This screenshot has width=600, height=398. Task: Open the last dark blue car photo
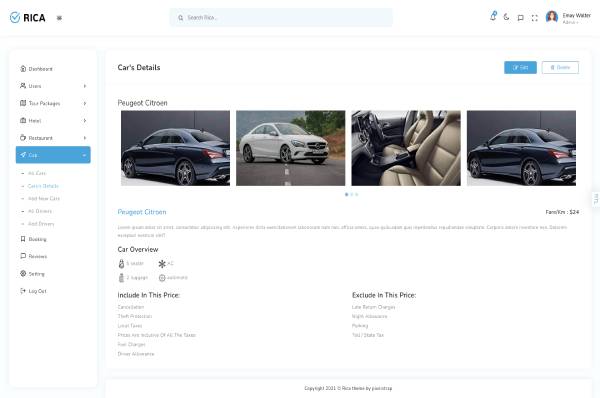coord(521,148)
